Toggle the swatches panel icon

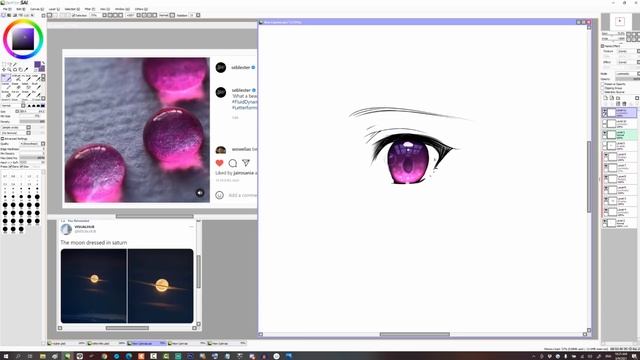[x=27, y=15]
